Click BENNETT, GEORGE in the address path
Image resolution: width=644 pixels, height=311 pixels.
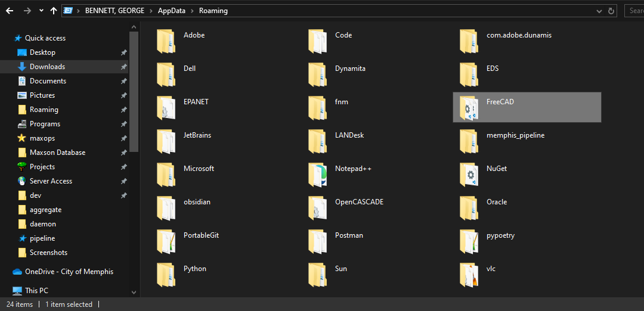tap(114, 11)
